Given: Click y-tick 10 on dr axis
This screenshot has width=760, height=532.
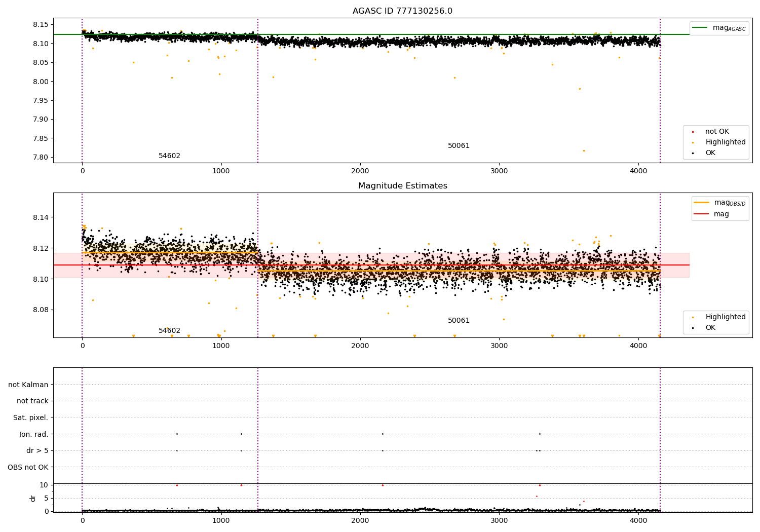Looking at the screenshot, I should click(44, 485).
